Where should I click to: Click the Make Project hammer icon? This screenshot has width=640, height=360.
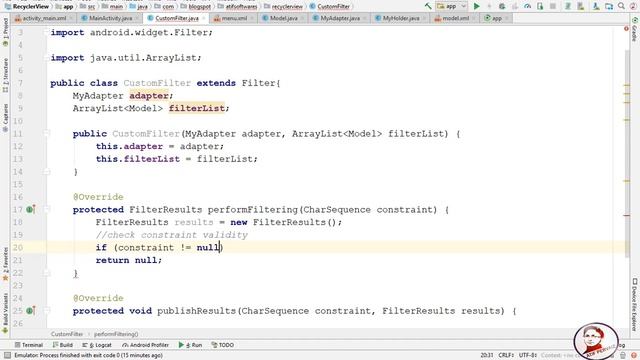tap(427, 6)
